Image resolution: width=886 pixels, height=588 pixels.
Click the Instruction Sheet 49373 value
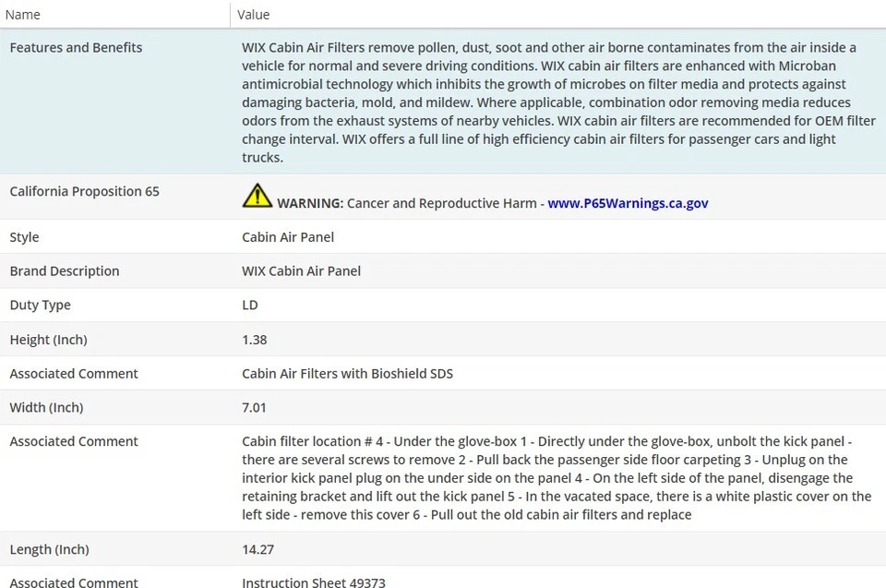314,582
